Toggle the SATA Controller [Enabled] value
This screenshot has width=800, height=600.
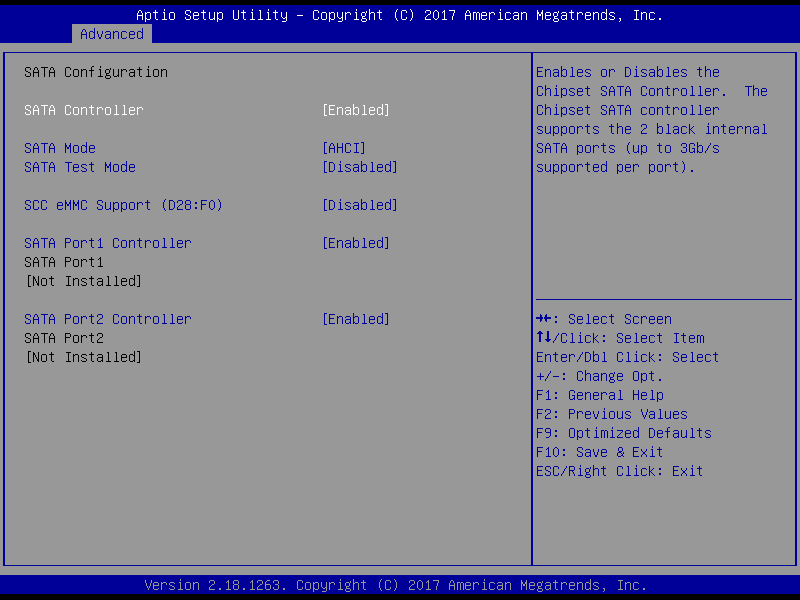(x=355, y=110)
